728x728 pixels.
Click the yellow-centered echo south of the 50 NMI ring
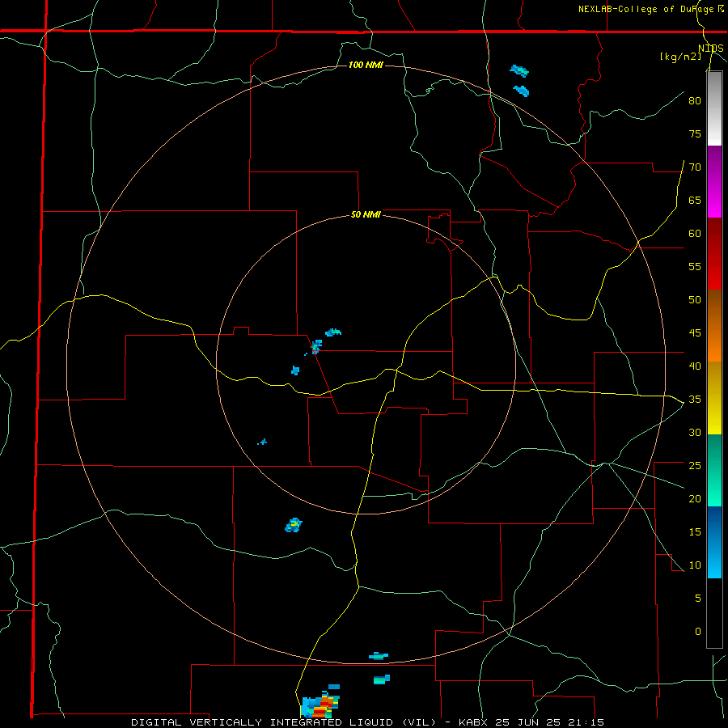tap(294, 525)
